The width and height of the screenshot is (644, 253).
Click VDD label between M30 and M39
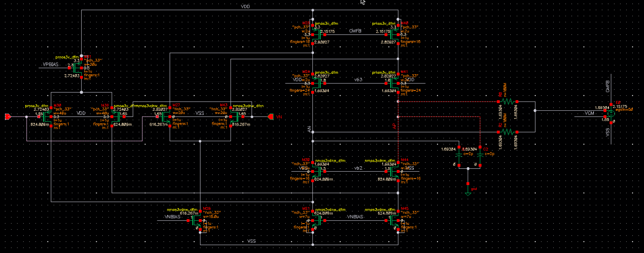pos(81,113)
